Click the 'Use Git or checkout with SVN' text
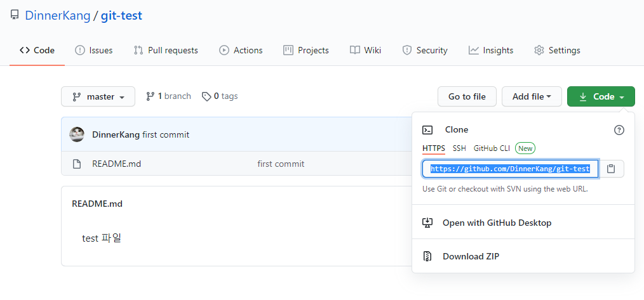The width and height of the screenshot is (644, 300). pyautogui.click(x=505, y=189)
